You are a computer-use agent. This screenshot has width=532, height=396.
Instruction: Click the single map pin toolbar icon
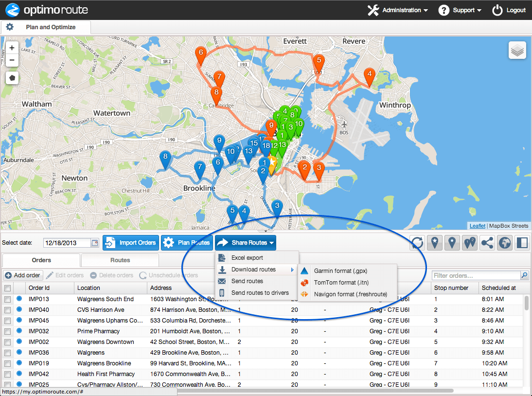click(x=452, y=243)
